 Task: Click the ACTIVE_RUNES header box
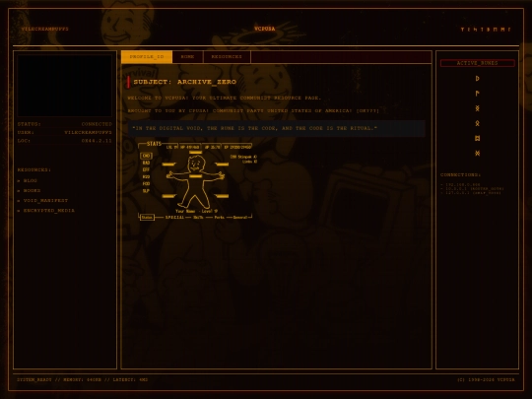[x=478, y=63]
